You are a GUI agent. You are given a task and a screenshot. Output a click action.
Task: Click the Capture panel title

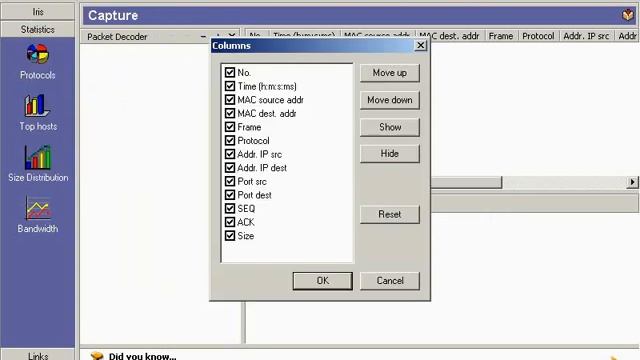[x=113, y=16]
